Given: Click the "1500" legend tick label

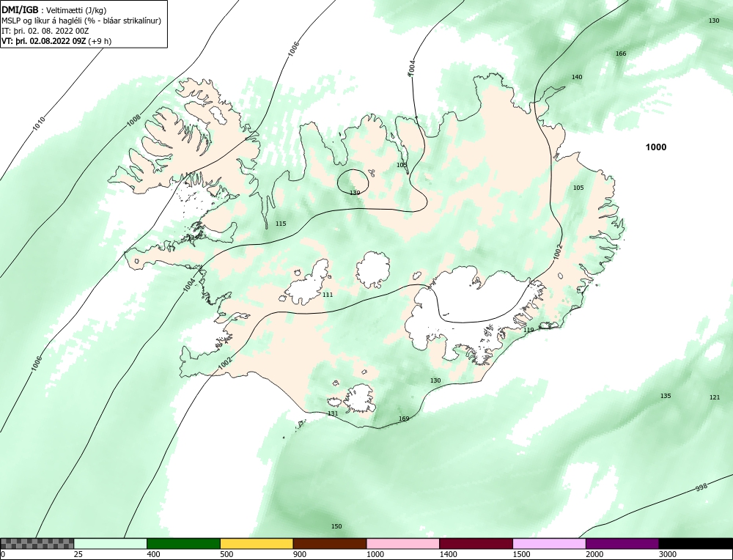Looking at the screenshot, I should coord(522,554).
